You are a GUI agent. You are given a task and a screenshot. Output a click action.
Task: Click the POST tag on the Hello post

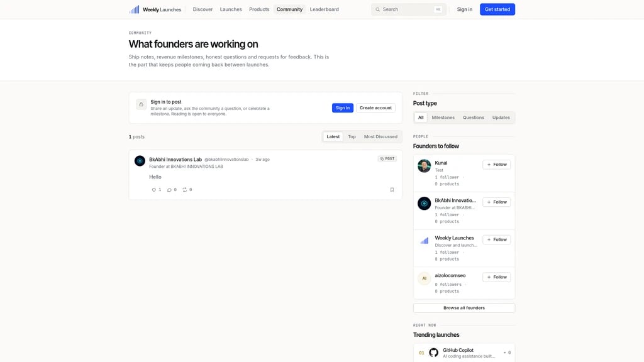pos(387,159)
